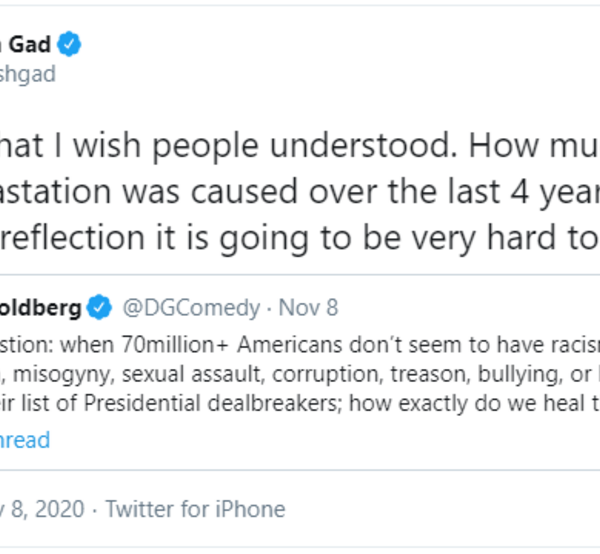
Task: Click quoted line "misogyny, sexual assault, corruption"
Action: click(170, 374)
